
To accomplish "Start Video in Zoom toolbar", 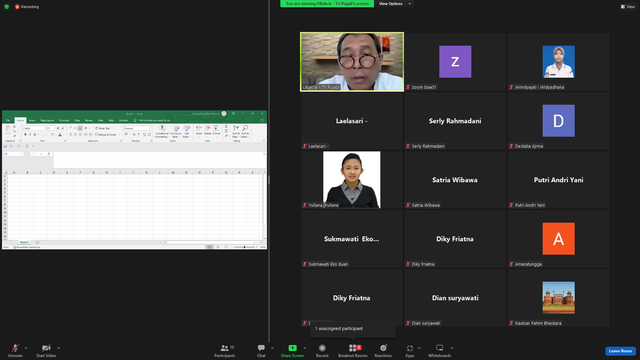I will coord(46,350).
